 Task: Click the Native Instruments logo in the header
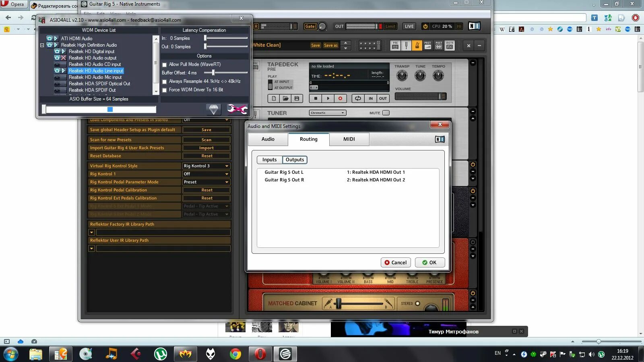click(475, 26)
